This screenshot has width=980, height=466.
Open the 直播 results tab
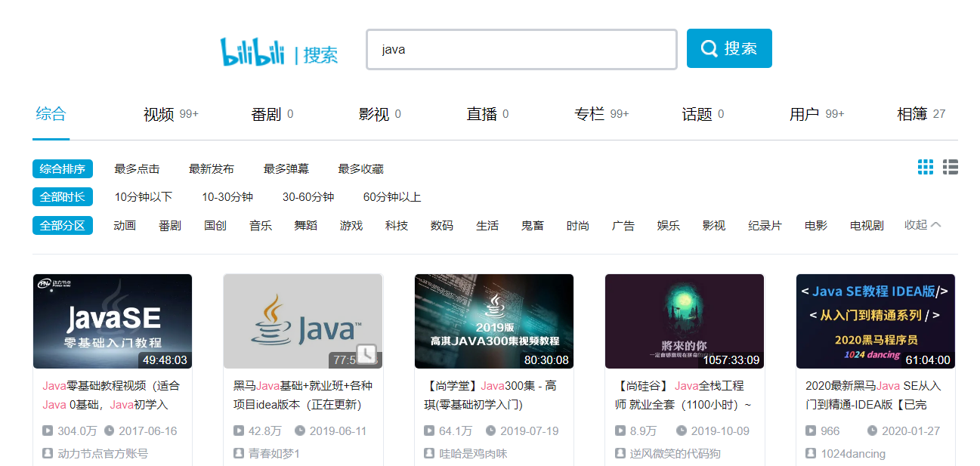coord(487,114)
